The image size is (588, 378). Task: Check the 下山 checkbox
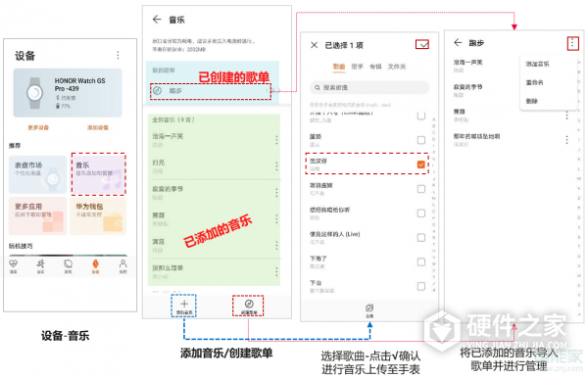pyautogui.click(x=421, y=287)
